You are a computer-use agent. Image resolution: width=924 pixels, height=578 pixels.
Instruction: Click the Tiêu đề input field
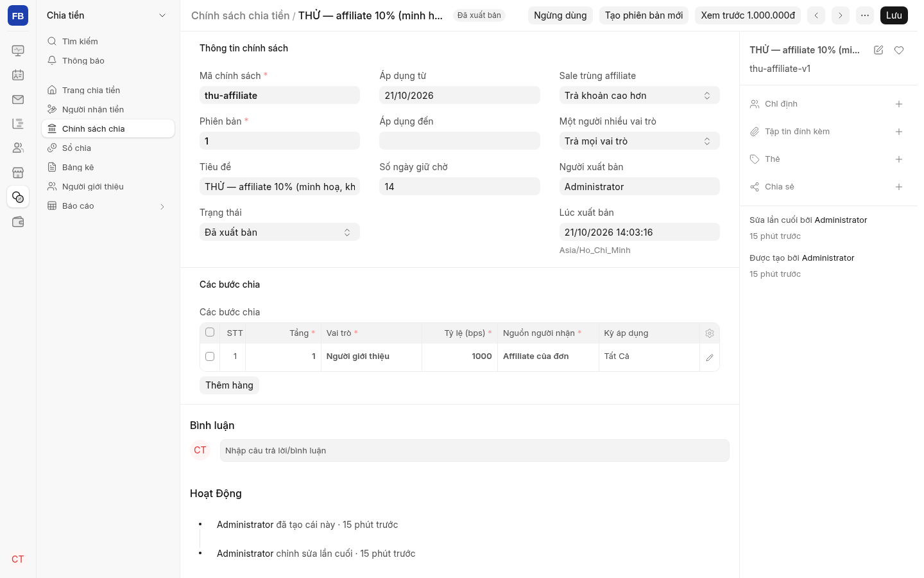pyautogui.click(x=280, y=187)
